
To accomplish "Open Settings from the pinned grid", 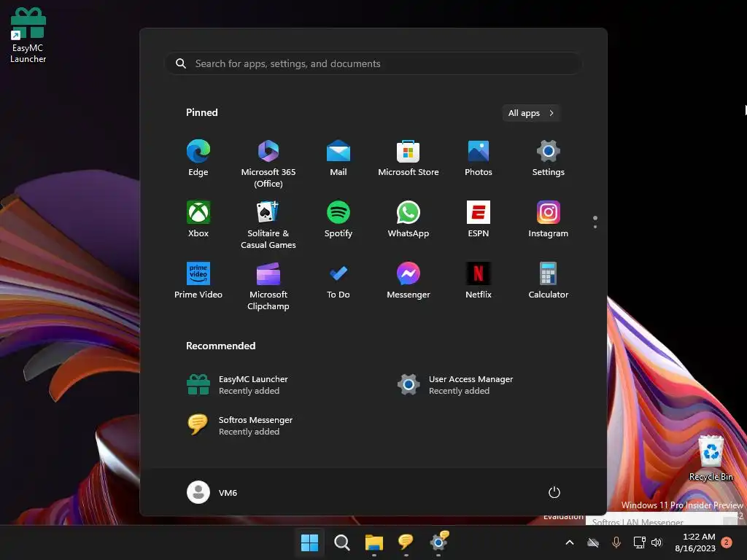I will coord(549,158).
